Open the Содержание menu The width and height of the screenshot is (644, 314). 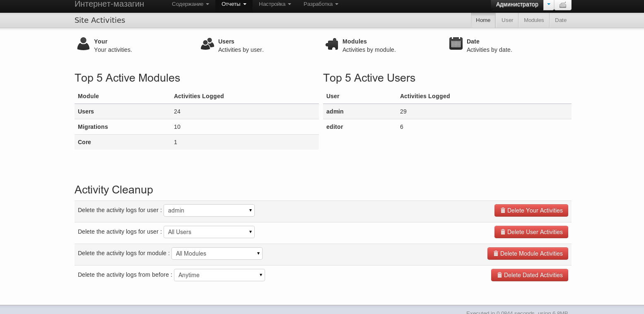point(191,4)
